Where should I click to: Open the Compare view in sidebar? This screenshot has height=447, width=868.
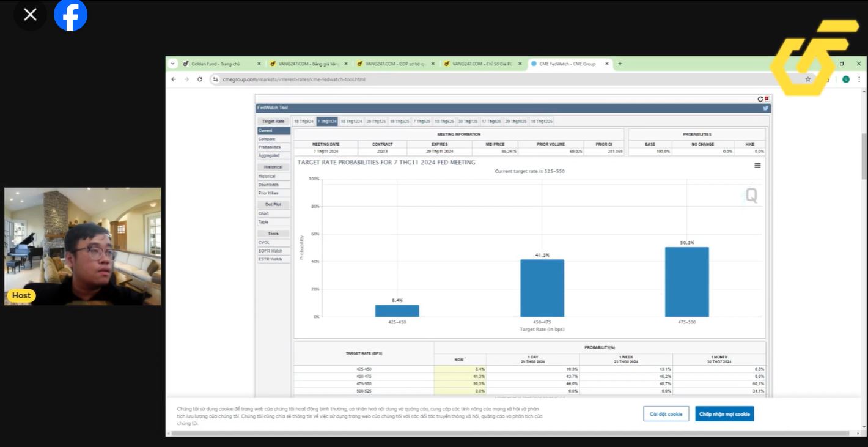pyautogui.click(x=273, y=139)
